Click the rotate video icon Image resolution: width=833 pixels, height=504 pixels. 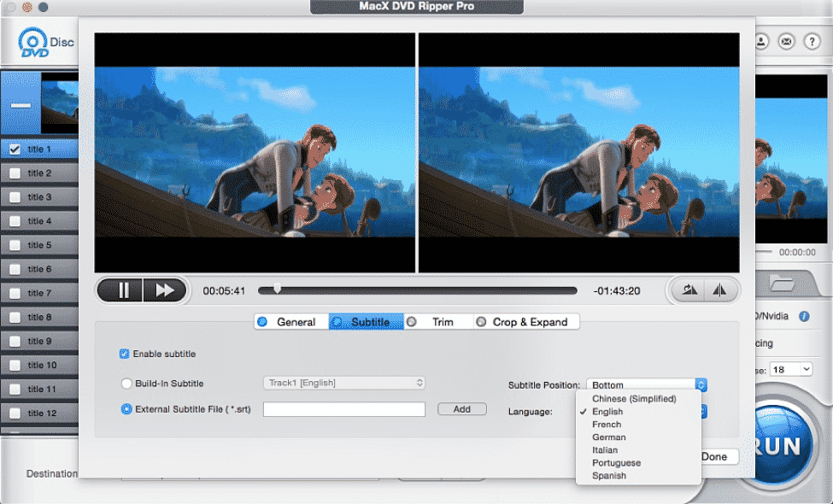pos(689,290)
